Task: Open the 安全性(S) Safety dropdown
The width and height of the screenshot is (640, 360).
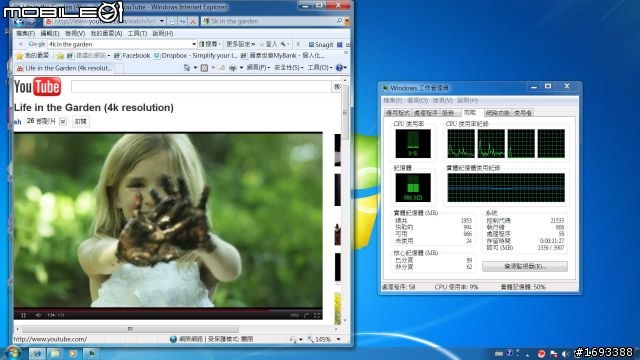Action: click(289, 68)
